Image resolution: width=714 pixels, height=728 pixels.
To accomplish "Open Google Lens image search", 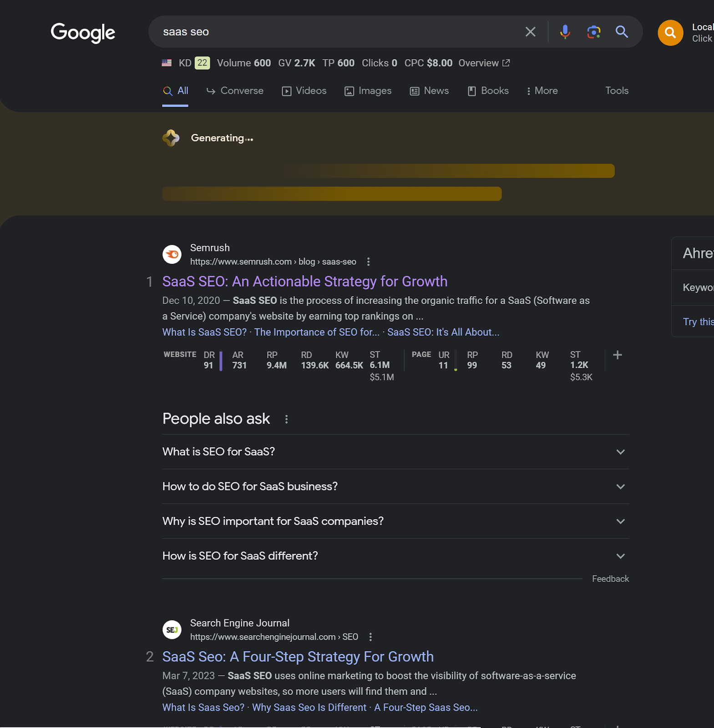I will point(594,32).
